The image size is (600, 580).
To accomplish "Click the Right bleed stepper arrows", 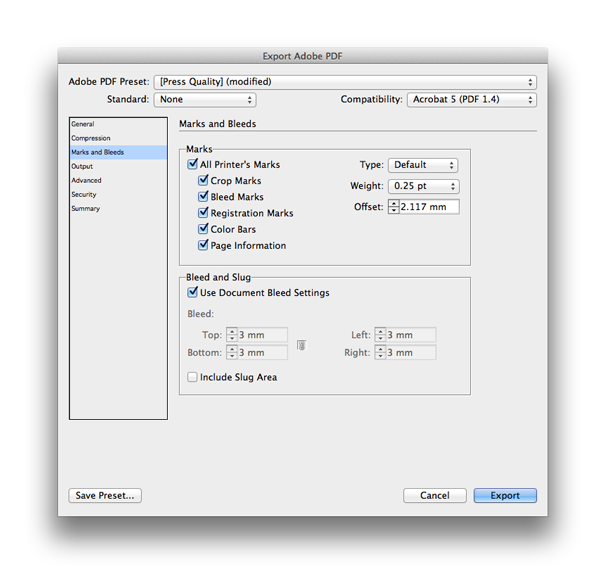I will point(380,352).
